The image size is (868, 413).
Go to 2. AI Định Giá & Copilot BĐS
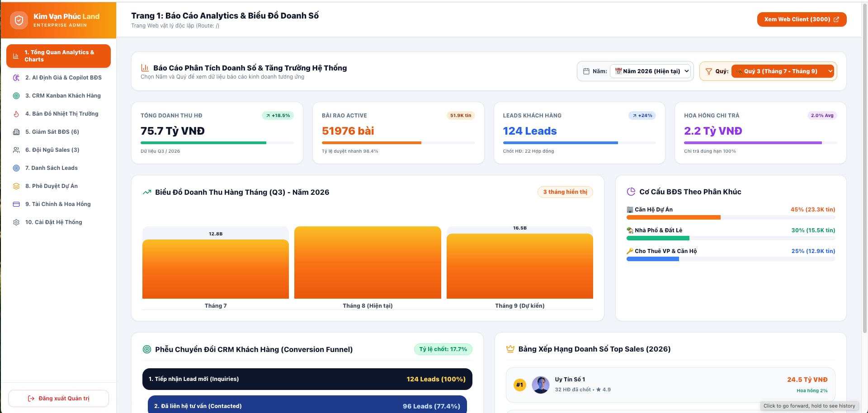click(58, 78)
